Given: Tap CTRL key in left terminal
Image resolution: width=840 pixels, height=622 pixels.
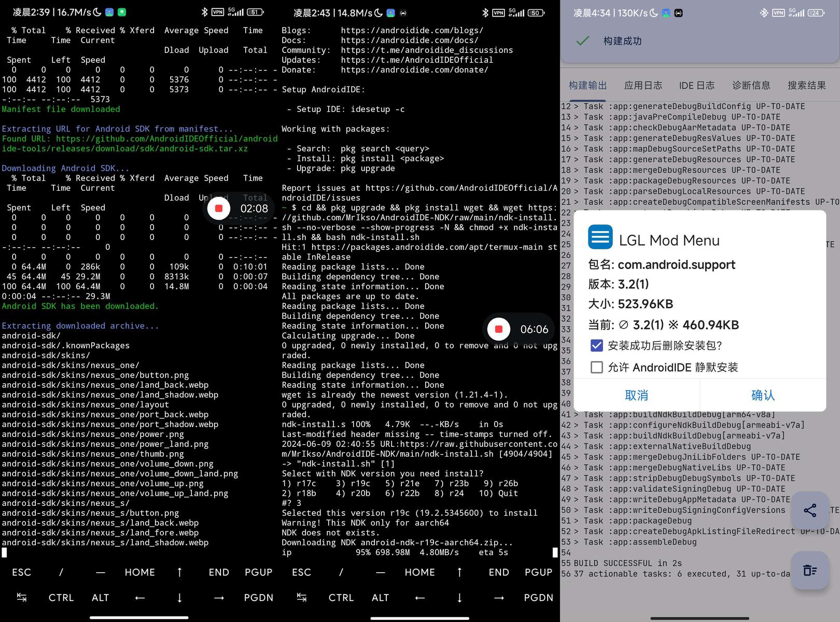Looking at the screenshot, I should [61, 598].
